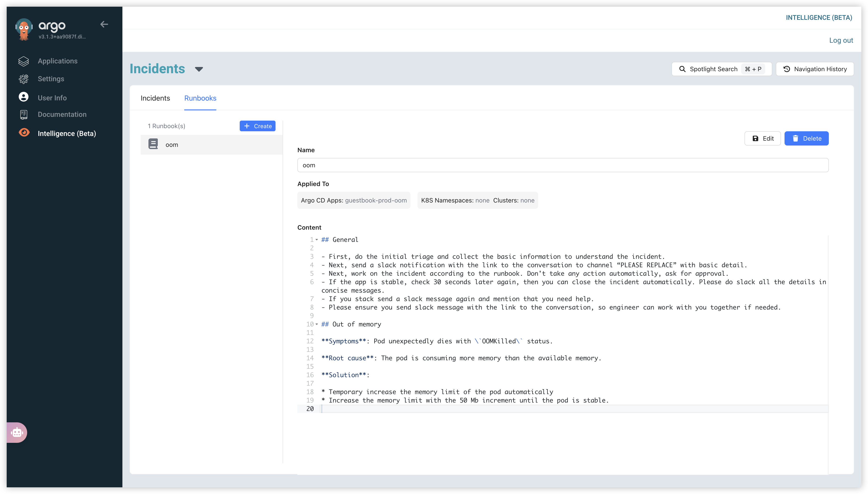The image size is (868, 494).
Task: Click the Intelligence (Beta) eye icon
Action: point(24,133)
